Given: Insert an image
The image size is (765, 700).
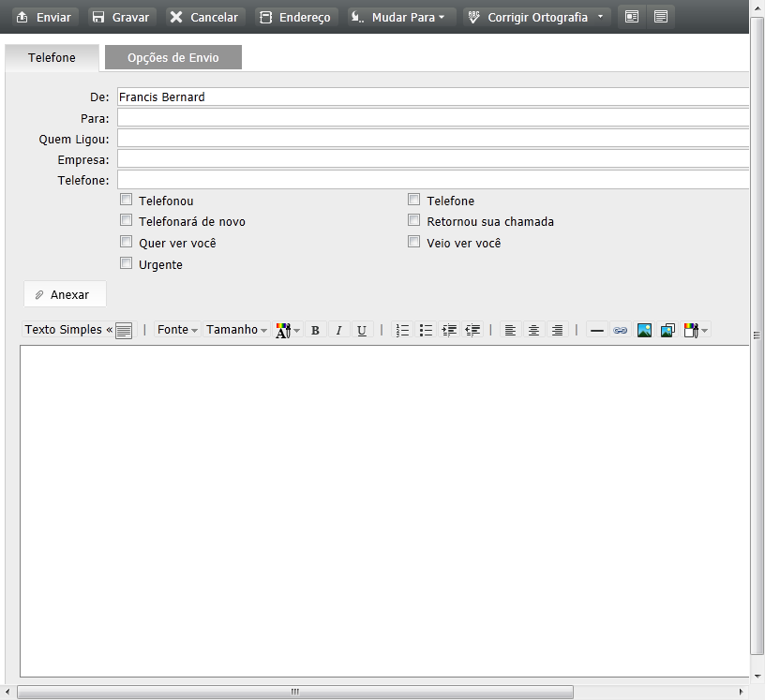Looking at the screenshot, I should [644, 330].
